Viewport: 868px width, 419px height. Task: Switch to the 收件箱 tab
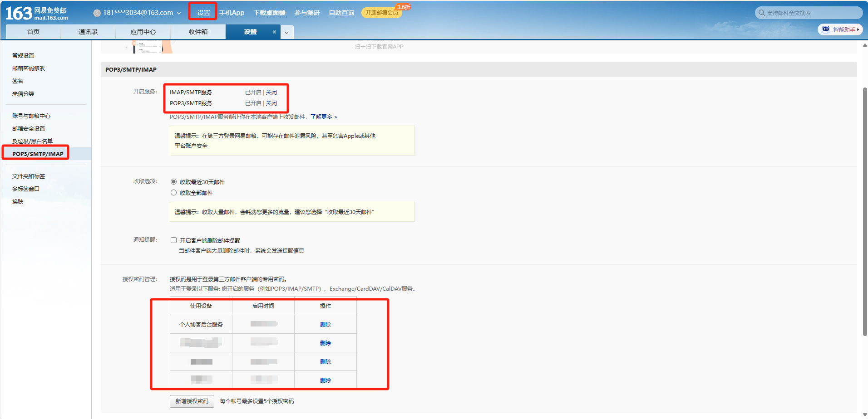[x=198, y=32]
